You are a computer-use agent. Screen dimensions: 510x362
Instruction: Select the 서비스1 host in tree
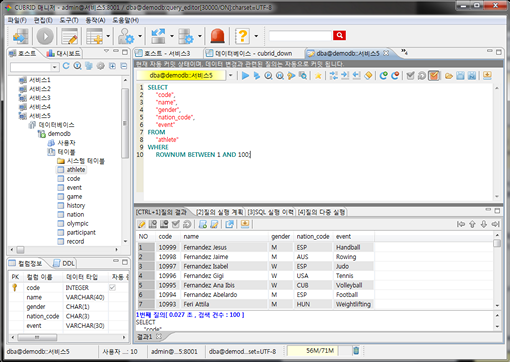pyautogui.click(x=35, y=80)
